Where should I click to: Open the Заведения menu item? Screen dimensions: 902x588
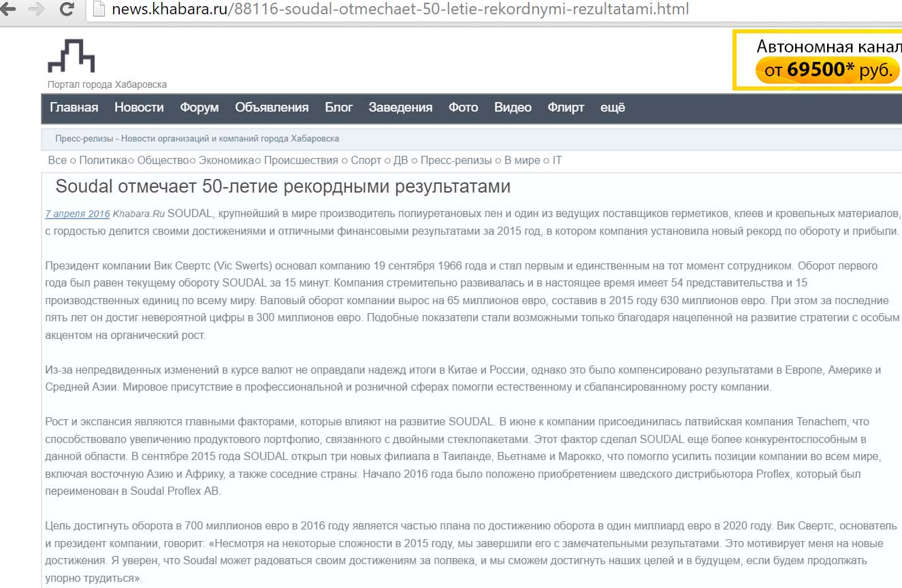pyautogui.click(x=400, y=108)
